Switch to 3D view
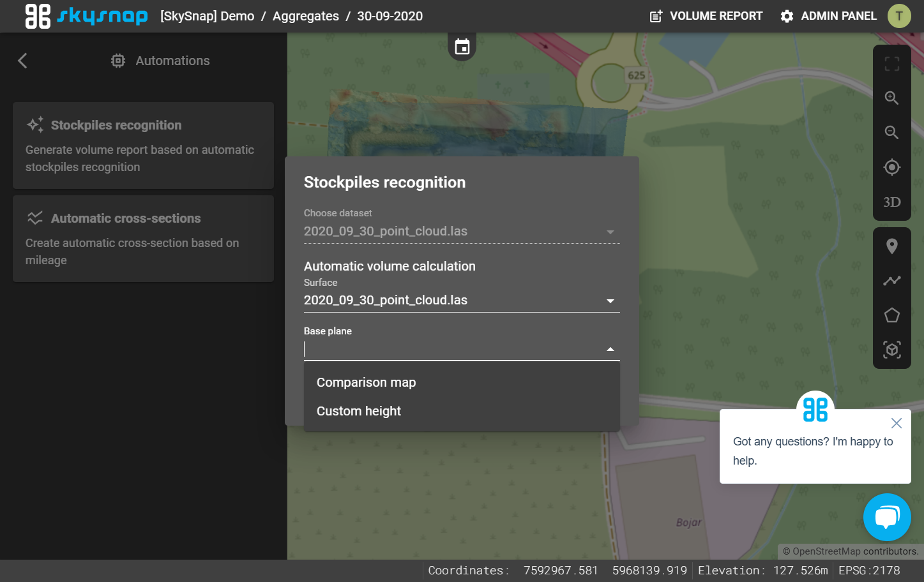The height and width of the screenshot is (582, 924). point(892,202)
